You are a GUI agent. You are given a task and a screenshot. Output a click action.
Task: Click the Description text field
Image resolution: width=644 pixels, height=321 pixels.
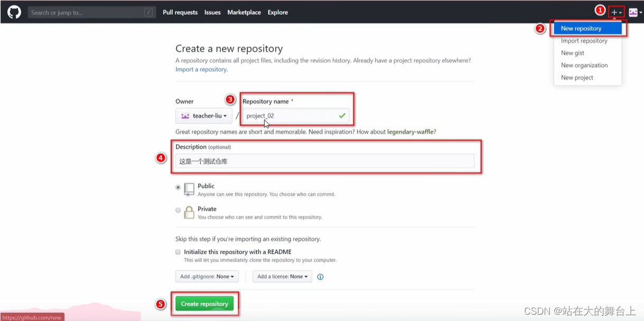[325, 162]
